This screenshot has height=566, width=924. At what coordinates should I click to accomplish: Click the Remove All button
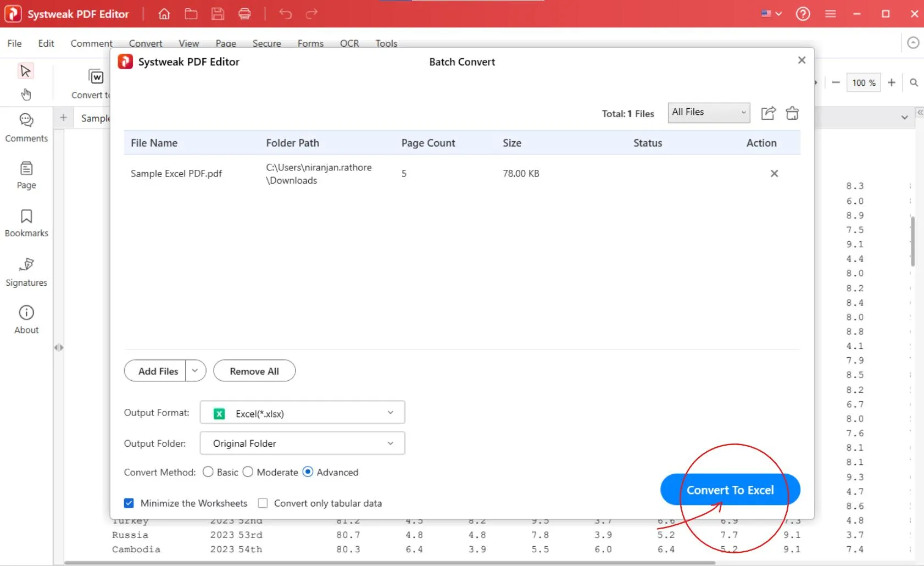point(254,371)
